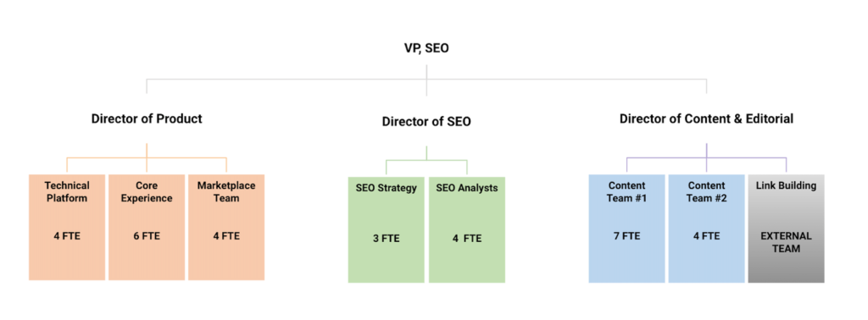Click the Director of Product heading
Image resolution: width=868 pixels, height=320 pixels.
(147, 119)
